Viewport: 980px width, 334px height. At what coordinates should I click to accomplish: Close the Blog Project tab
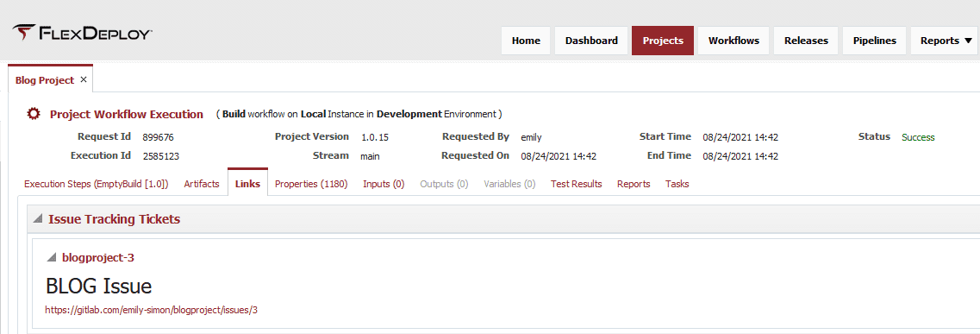pos(84,80)
